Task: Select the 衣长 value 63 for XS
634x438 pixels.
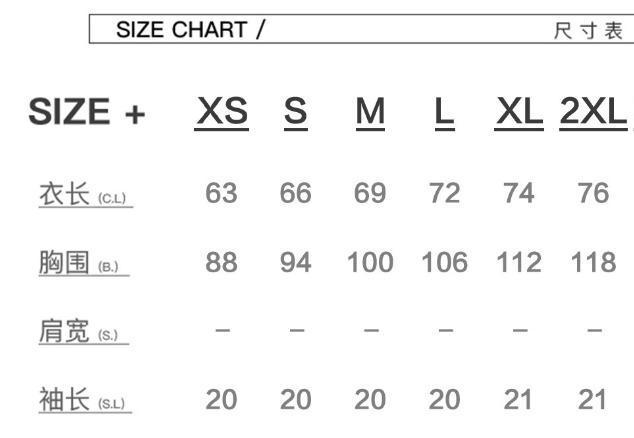Action: point(221,193)
